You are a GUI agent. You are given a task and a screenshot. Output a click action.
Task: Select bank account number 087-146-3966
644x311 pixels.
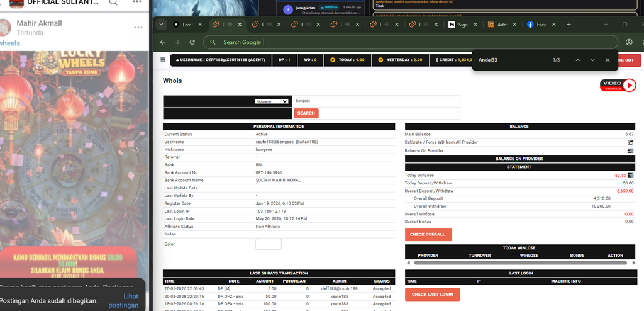click(x=269, y=172)
